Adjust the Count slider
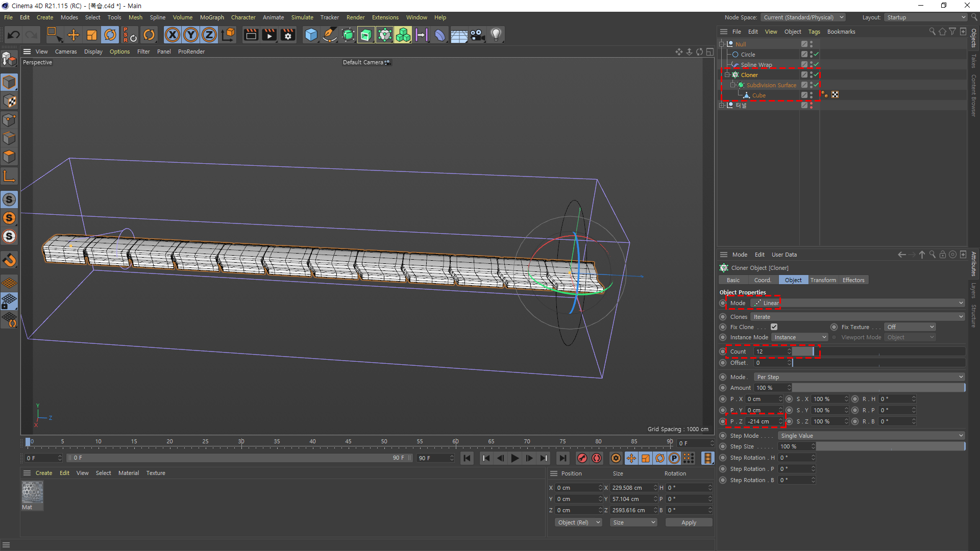This screenshot has height=551, width=980. pyautogui.click(x=813, y=352)
